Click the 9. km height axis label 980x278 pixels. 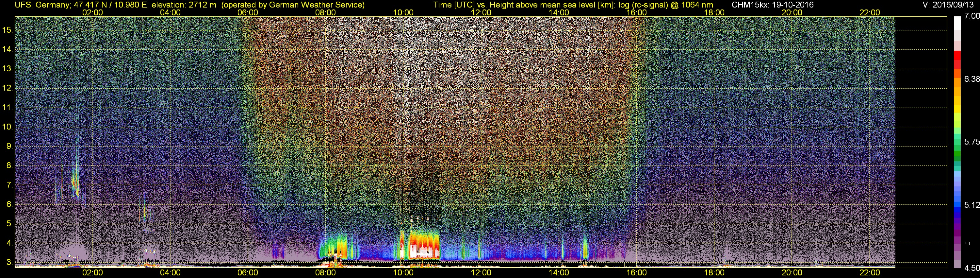click(9, 146)
